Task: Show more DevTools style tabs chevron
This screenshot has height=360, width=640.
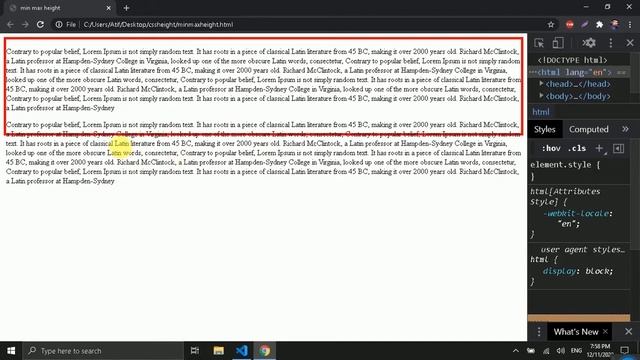Action: 625,129
